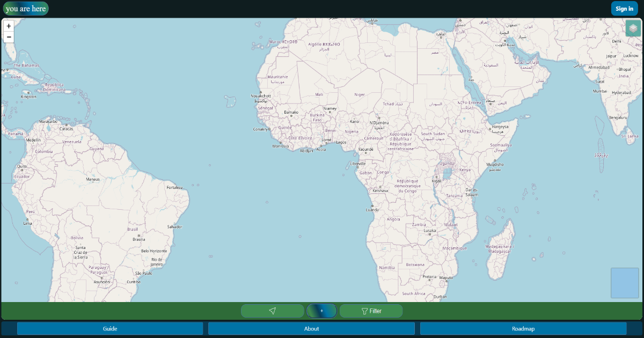Click the Accra city label
The height and width of the screenshot is (338, 644).
[x=321, y=149]
